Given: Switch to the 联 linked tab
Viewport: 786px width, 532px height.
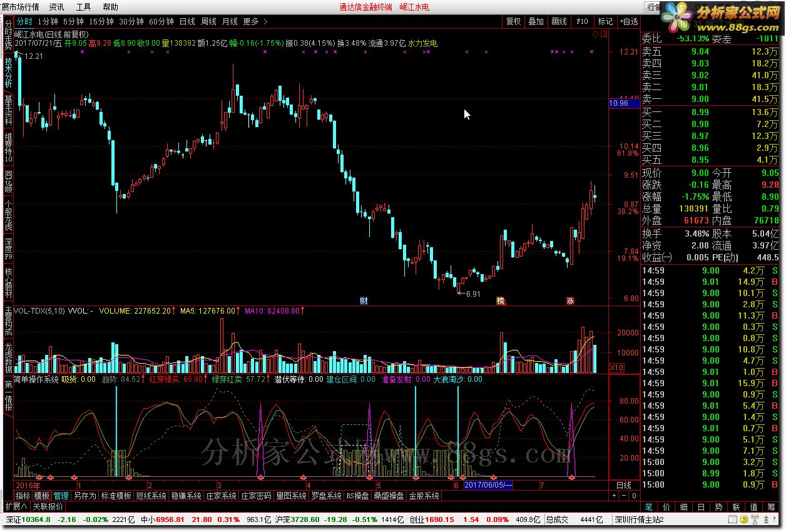Looking at the screenshot, I should [x=737, y=507].
